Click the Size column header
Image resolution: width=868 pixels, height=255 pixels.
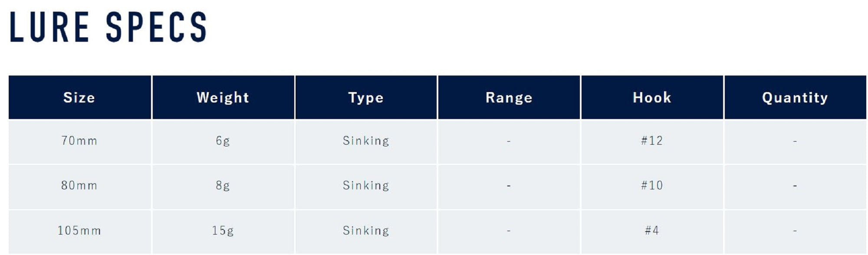pyautogui.click(x=79, y=97)
